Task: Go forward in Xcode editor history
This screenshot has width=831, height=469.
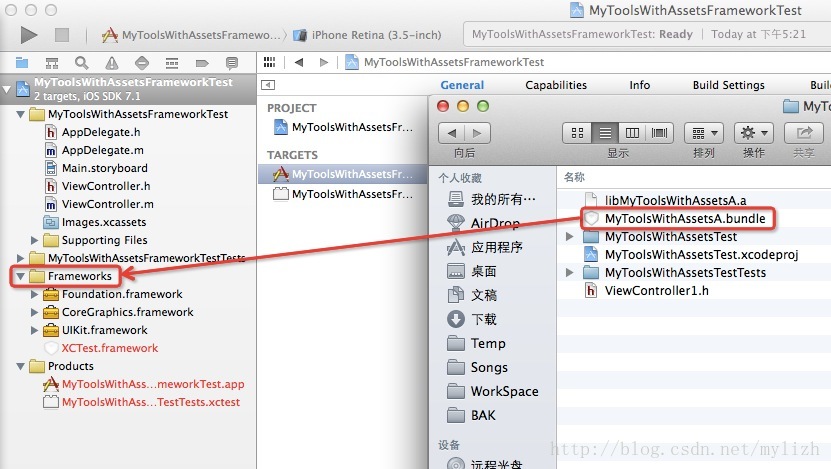Action: point(324,62)
